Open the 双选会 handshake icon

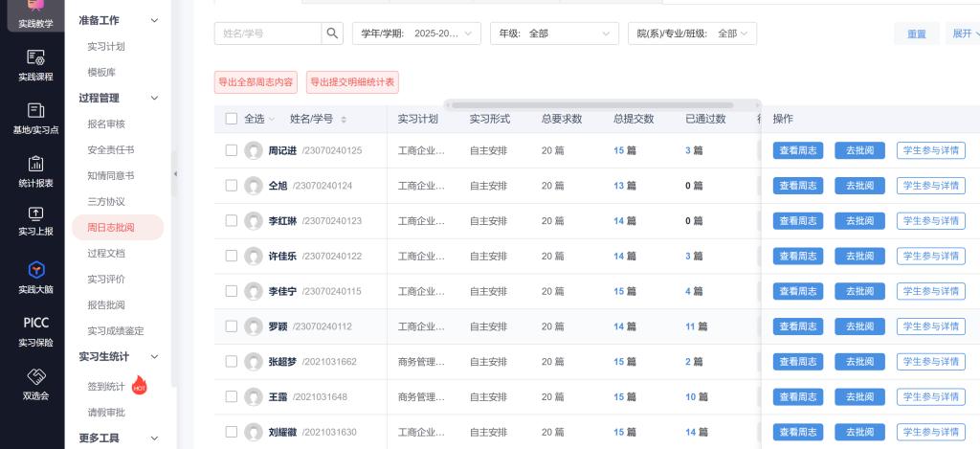coord(35,382)
